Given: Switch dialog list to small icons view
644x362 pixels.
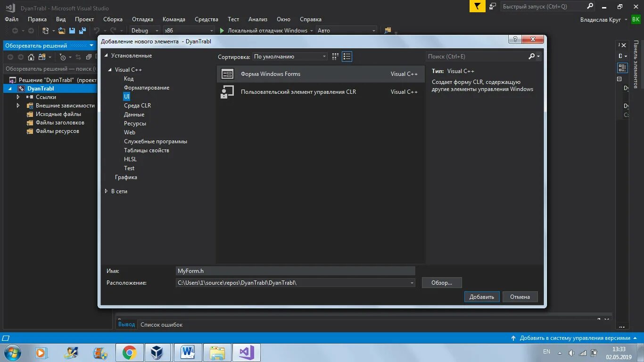Looking at the screenshot, I should point(347,57).
